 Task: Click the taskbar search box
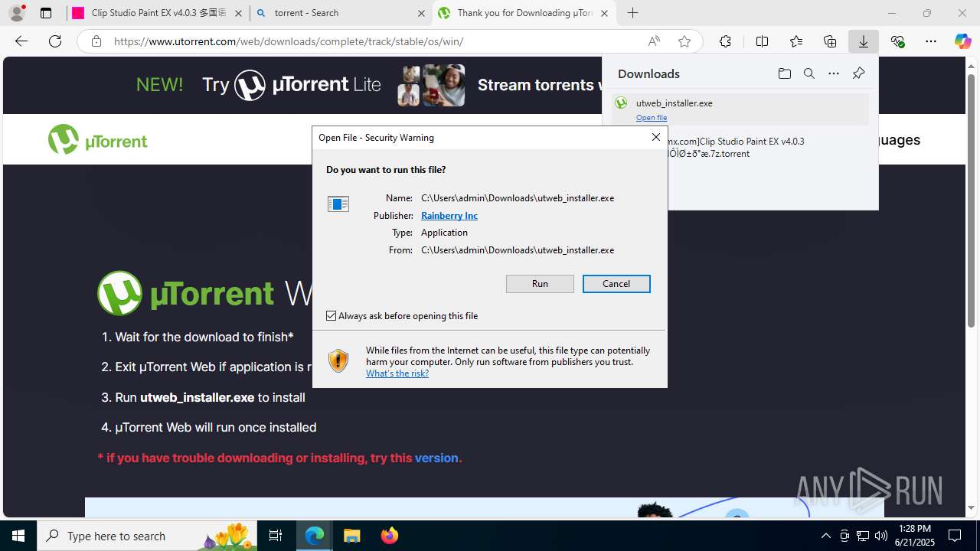[x=147, y=536]
